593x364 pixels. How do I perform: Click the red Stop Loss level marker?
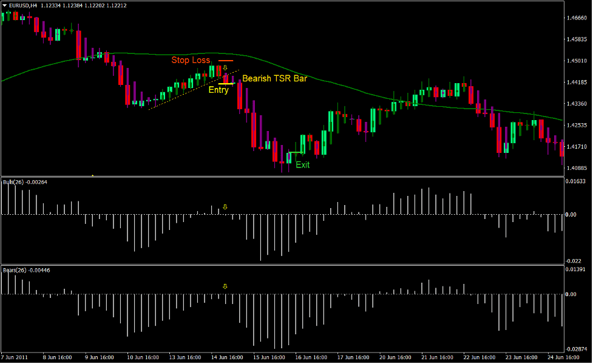pos(226,59)
